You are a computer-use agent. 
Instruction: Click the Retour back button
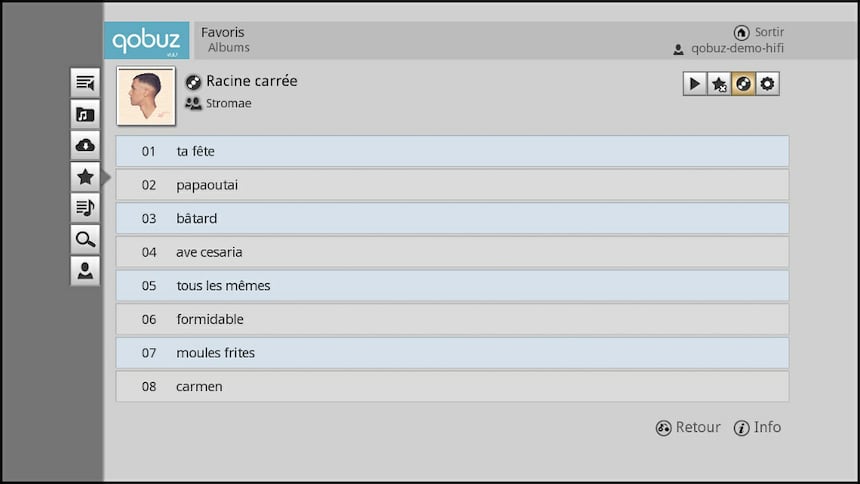[688, 427]
